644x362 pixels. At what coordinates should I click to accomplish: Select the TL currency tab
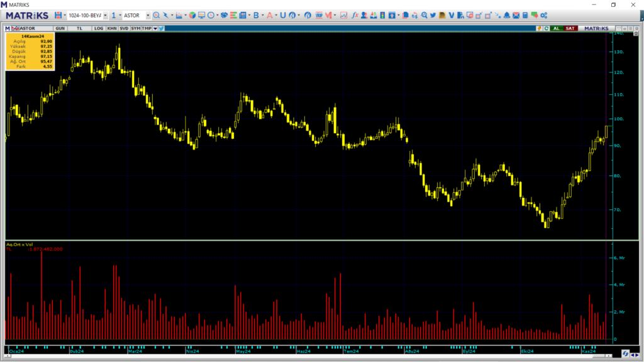tap(79, 28)
